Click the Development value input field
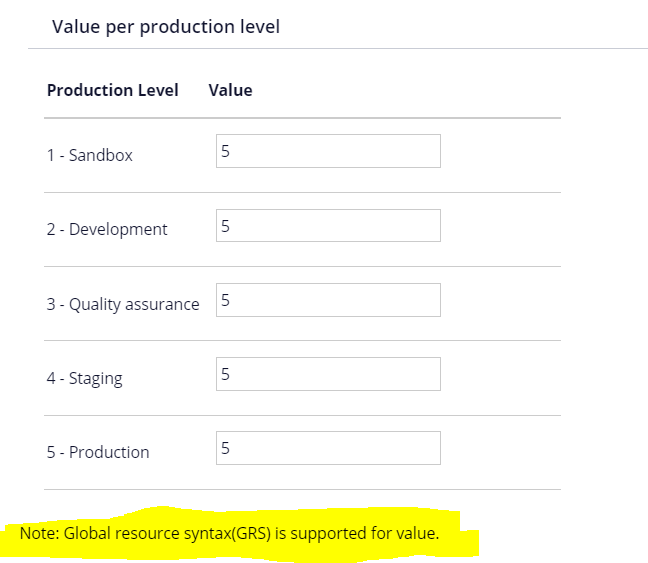Image resolution: width=648 pixels, height=563 pixels. tap(328, 225)
